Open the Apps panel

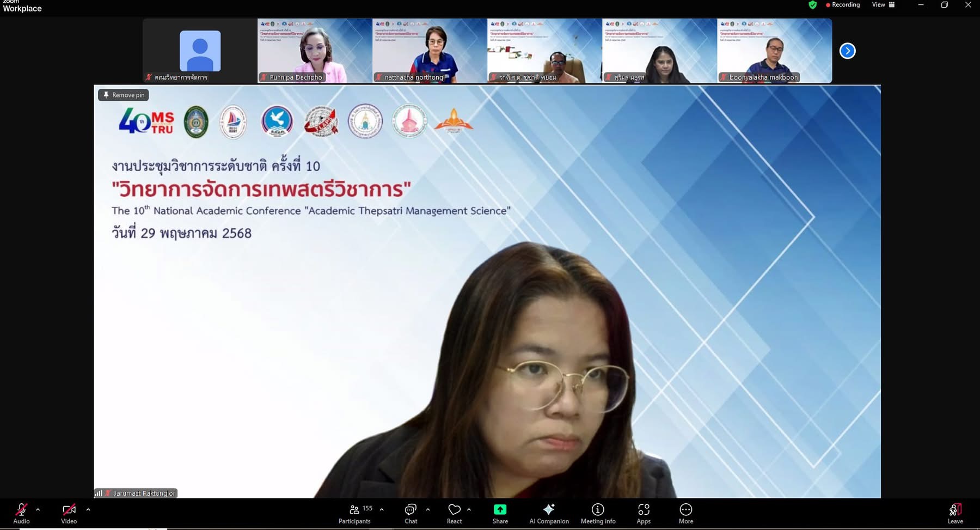(644, 513)
